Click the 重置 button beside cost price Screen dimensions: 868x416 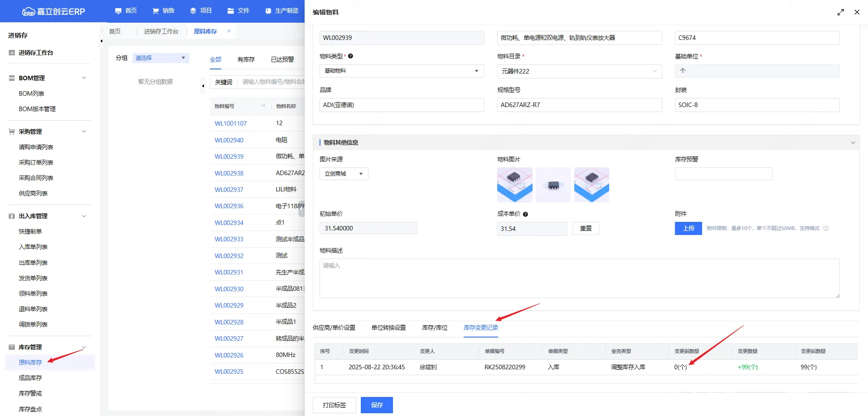585,229
